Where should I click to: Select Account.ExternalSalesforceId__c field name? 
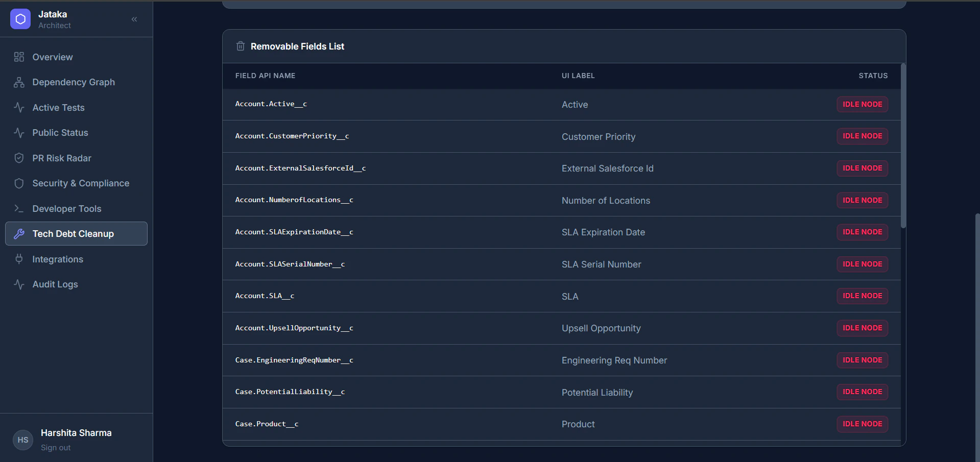point(300,168)
